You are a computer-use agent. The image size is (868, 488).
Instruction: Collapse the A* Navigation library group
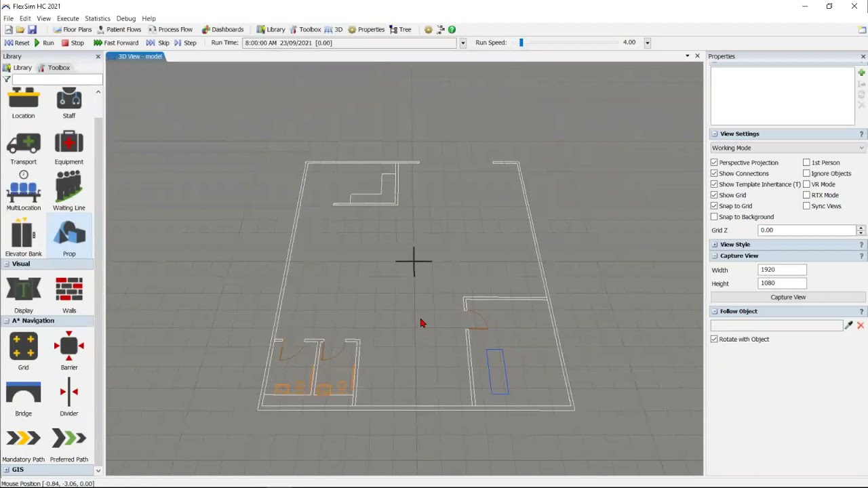click(6, 321)
